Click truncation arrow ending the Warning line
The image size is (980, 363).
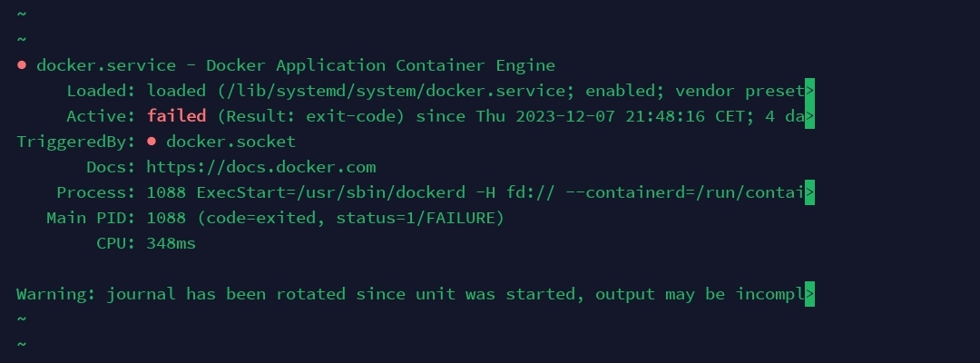click(x=809, y=294)
